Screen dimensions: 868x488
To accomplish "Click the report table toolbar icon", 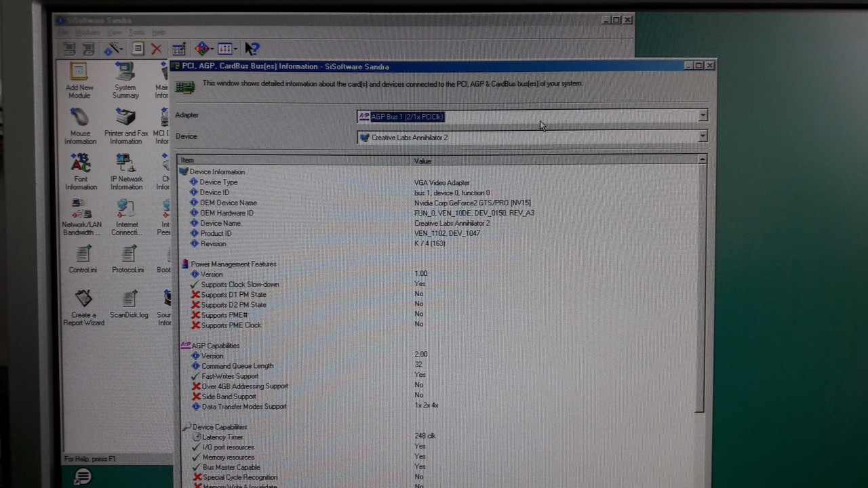I will pyautogui.click(x=179, y=49).
